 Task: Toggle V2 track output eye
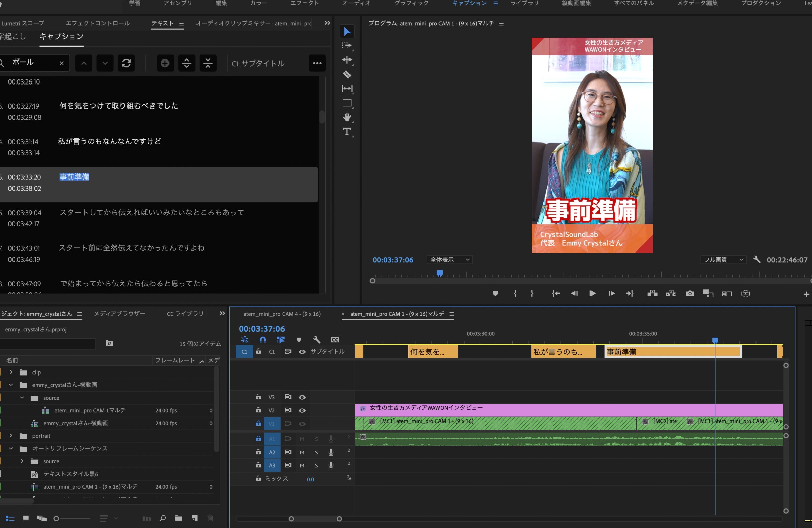tap(302, 410)
